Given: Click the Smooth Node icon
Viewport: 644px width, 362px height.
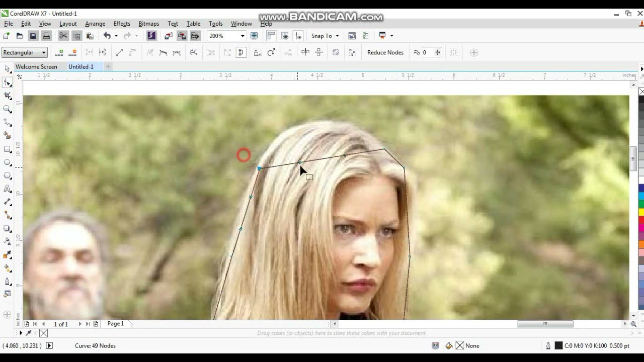Looking at the screenshot, I should tap(163, 52).
